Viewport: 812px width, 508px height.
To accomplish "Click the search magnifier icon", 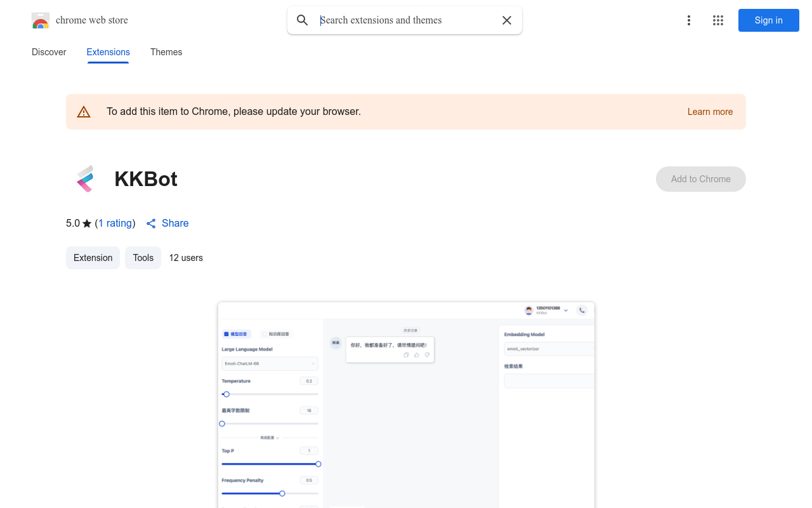I will (x=303, y=20).
